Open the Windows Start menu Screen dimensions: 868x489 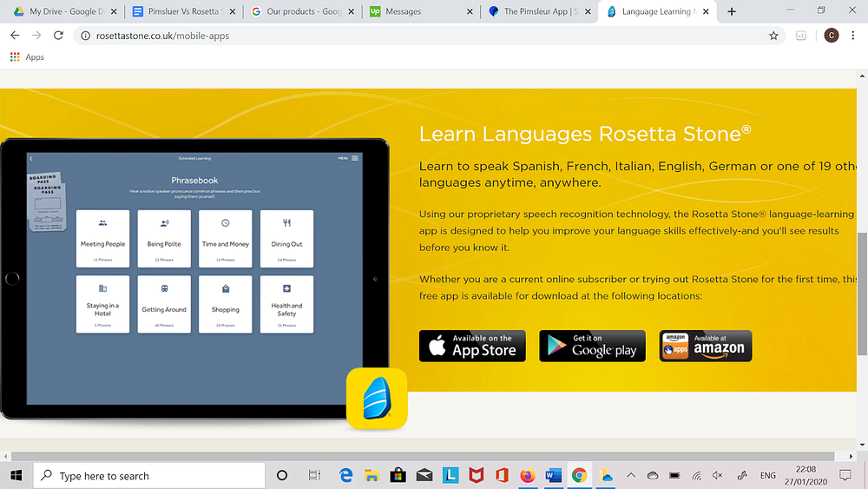[x=16, y=475]
